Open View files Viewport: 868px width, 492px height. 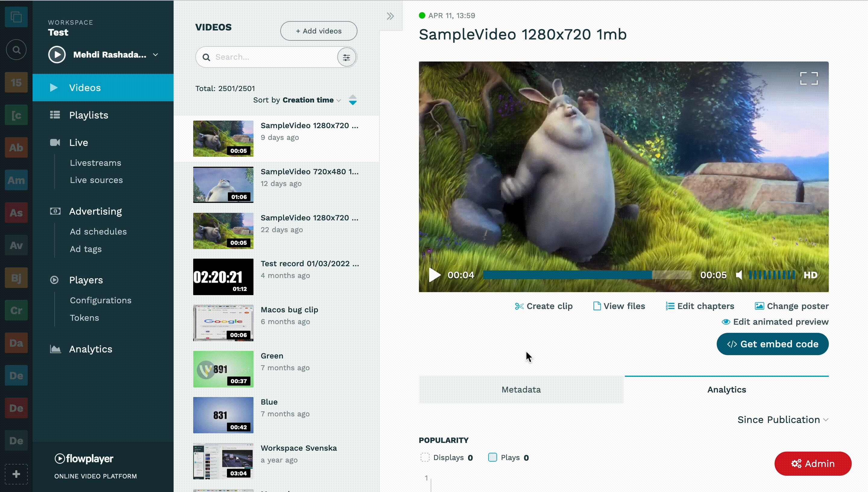tap(619, 306)
